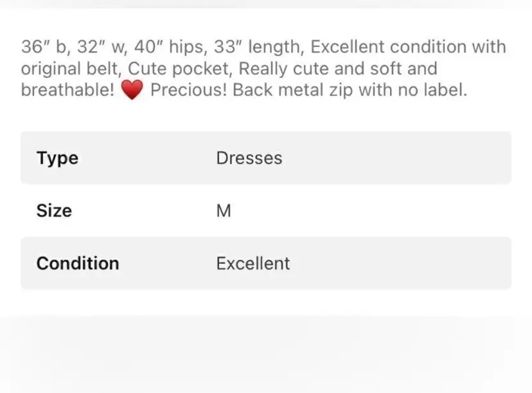Select "Excellent" in the Condition row
532x393 pixels.
click(253, 263)
